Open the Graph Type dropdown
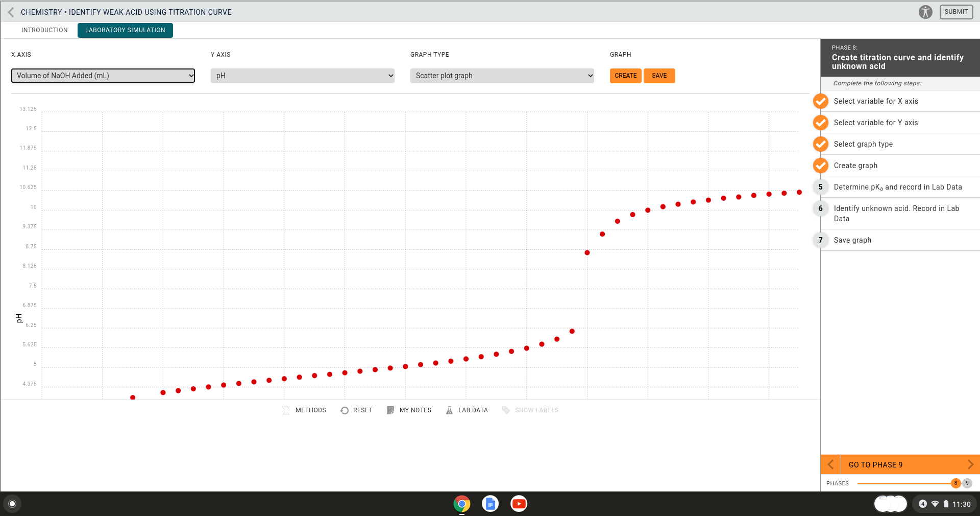980x516 pixels. coord(502,75)
